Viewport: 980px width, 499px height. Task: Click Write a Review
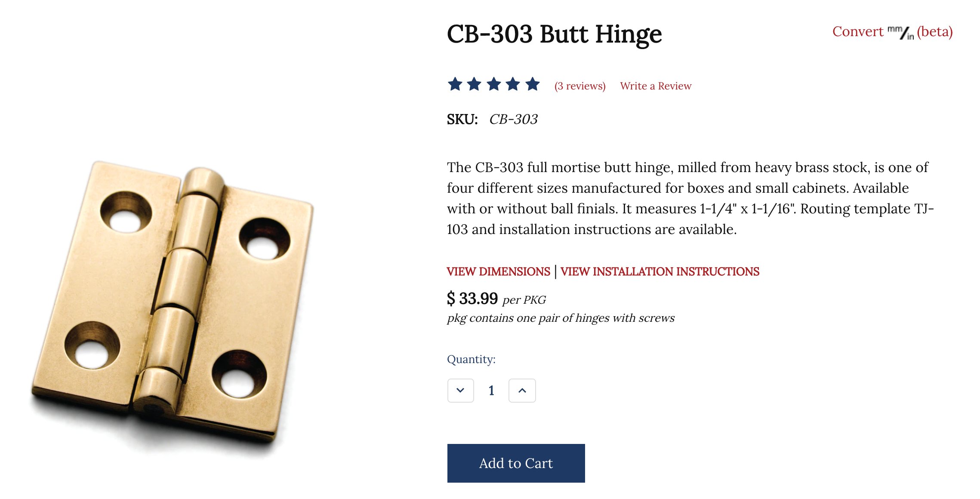coord(656,86)
